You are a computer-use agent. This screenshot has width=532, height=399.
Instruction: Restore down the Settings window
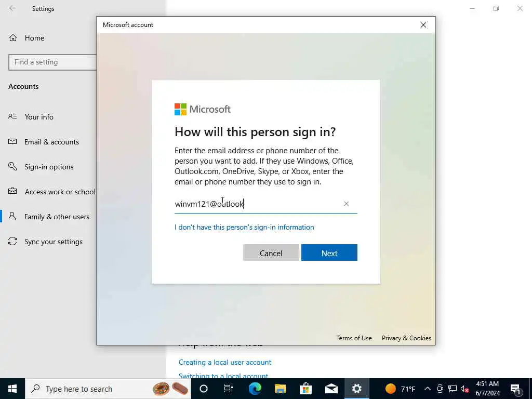pyautogui.click(x=496, y=8)
